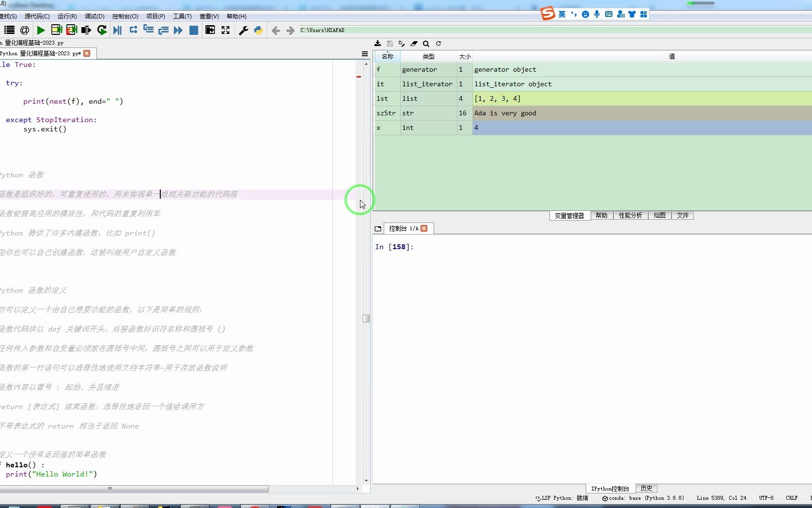812x508 pixels.
Task: Start debugging with the debug file icon
Action: tap(117, 30)
